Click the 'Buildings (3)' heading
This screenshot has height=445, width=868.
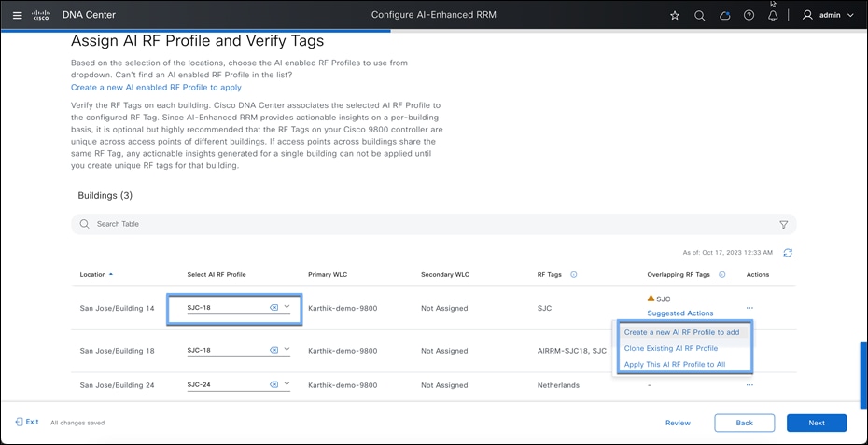[105, 195]
